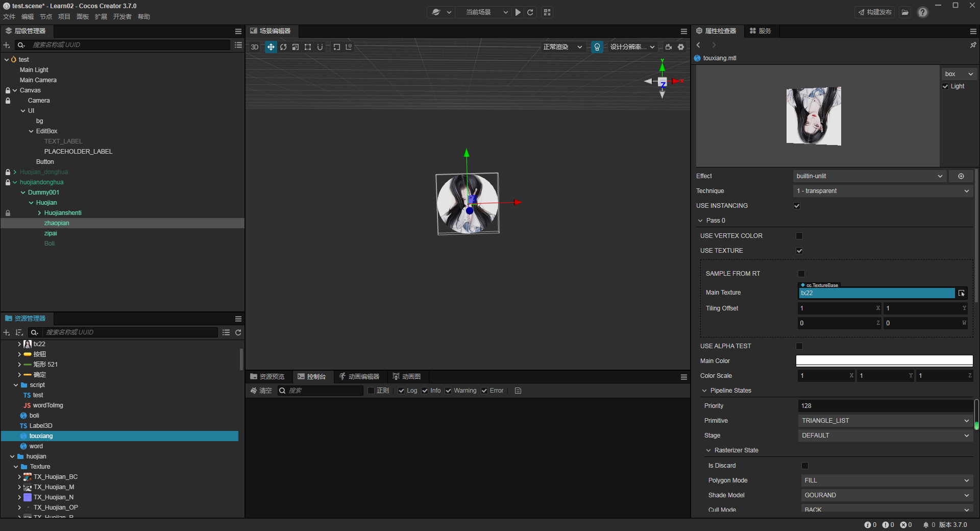Screen dimensions: 980x531
Task: Select the scale transform tool
Action: point(296,47)
